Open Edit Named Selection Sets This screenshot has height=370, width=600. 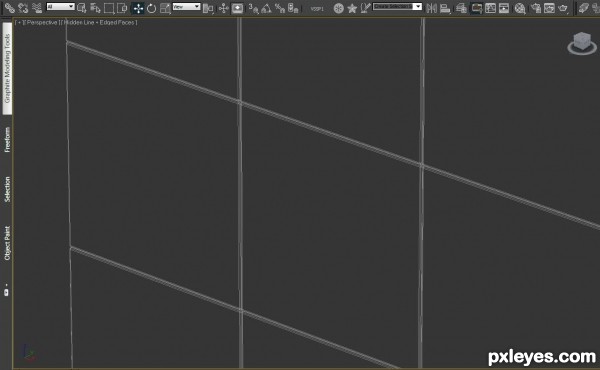pyautogui.click(x=365, y=8)
